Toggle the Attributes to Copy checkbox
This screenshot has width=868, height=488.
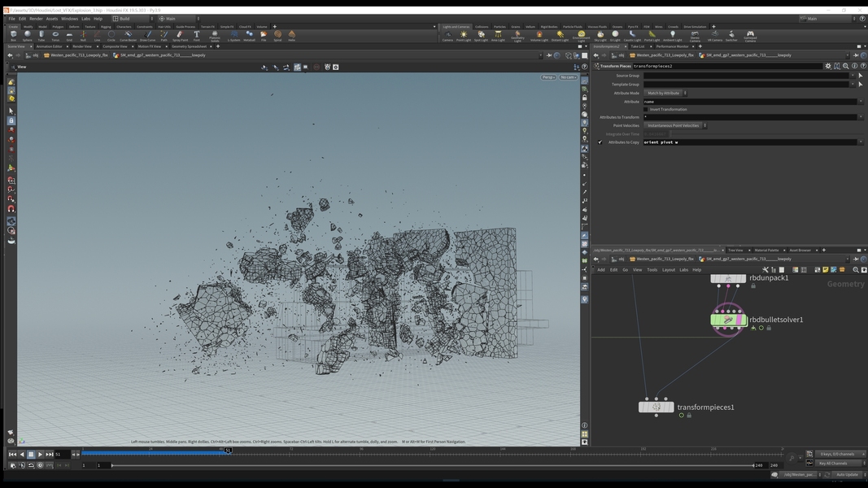(600, 142)
